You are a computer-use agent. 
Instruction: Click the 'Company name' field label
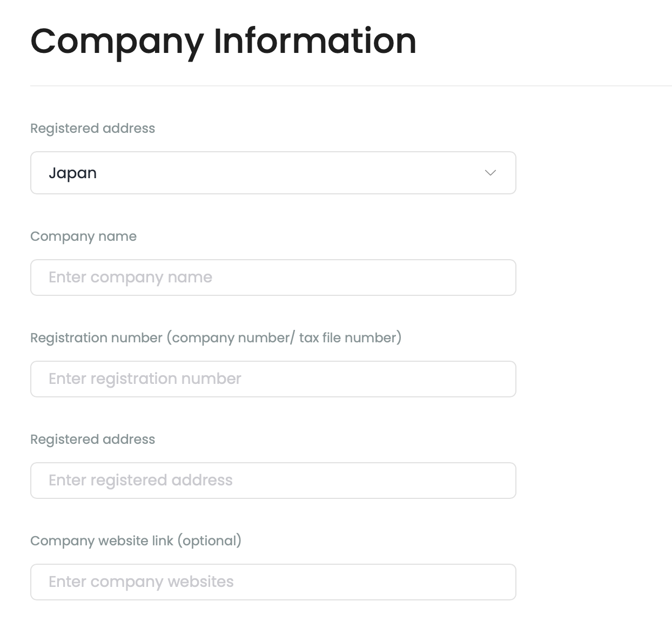83,236
